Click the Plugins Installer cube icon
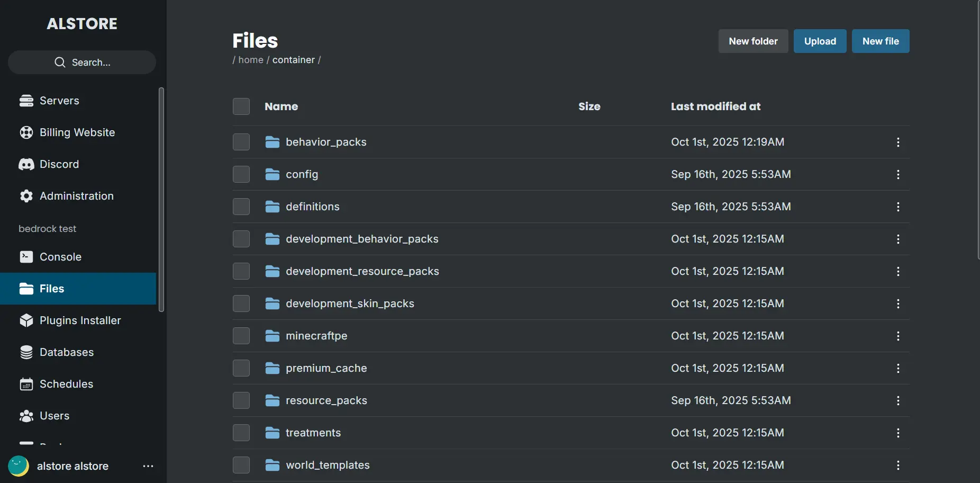The image size is (980, 483). (27, 320)
